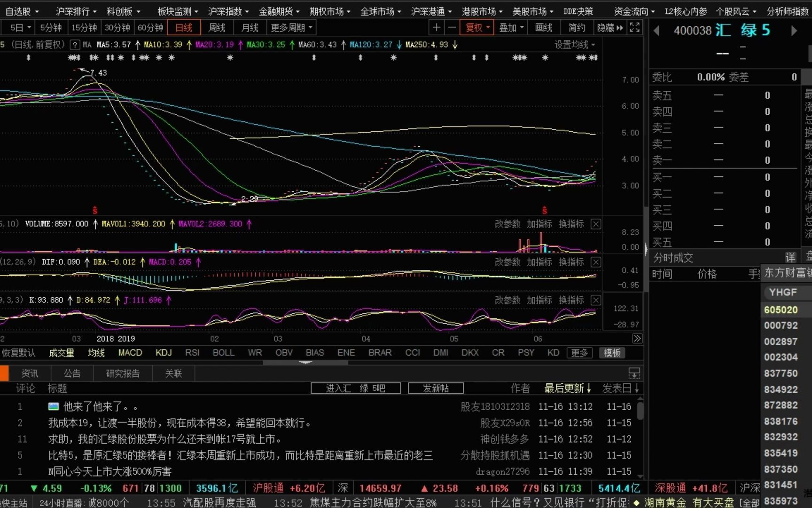Close the KDJ indicator panel
This screenshot has width=812, height=508.
[596, 300]
